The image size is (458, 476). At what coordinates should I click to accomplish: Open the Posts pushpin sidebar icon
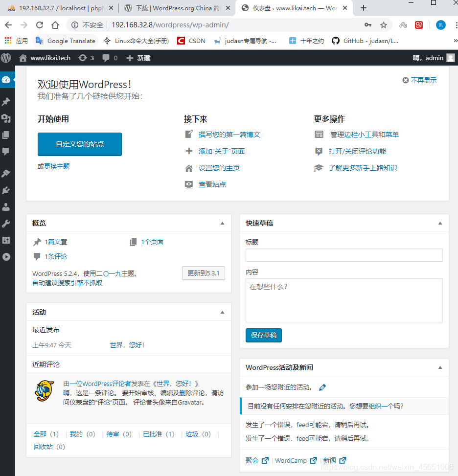(x=6, y=102)
